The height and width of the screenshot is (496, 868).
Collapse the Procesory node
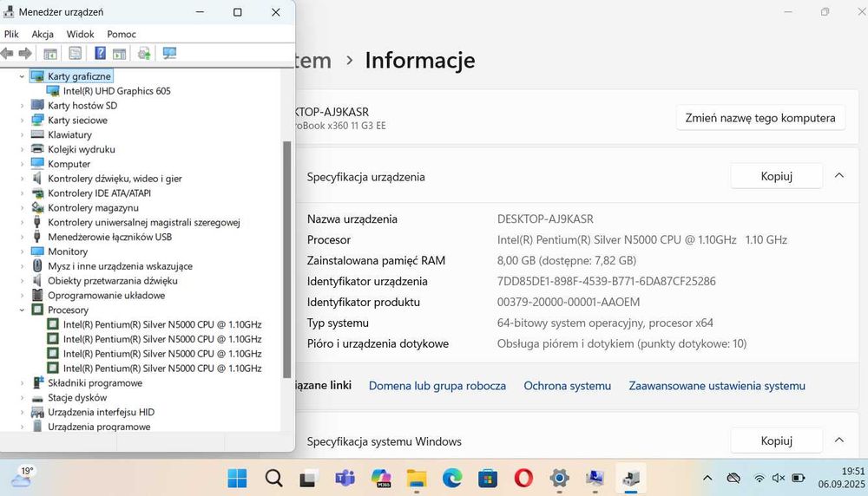tap(22, 310)
